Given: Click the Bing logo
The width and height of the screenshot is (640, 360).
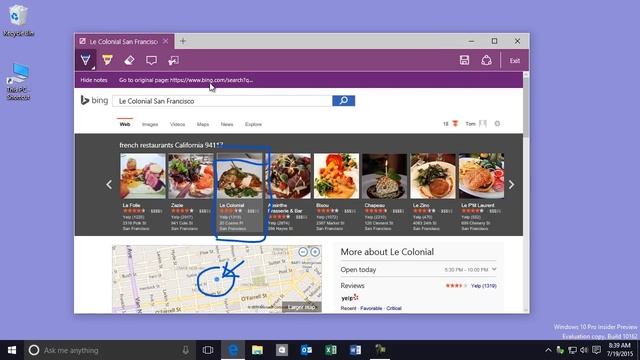Looking at the screenshot, I should [94, 100].
